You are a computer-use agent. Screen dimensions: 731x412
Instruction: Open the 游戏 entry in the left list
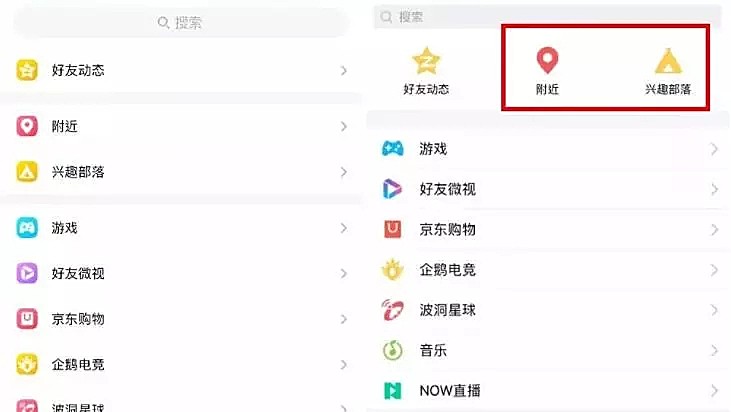click(x=181, y=228)
